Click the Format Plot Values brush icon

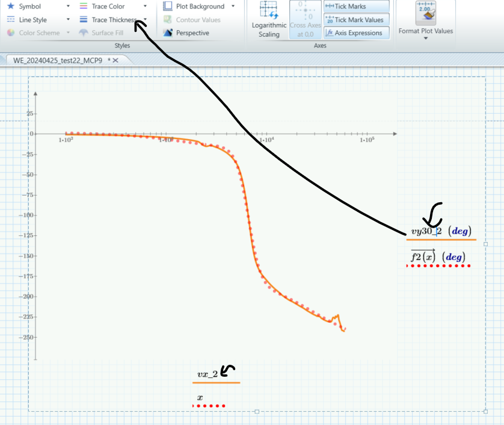(426, 13)
